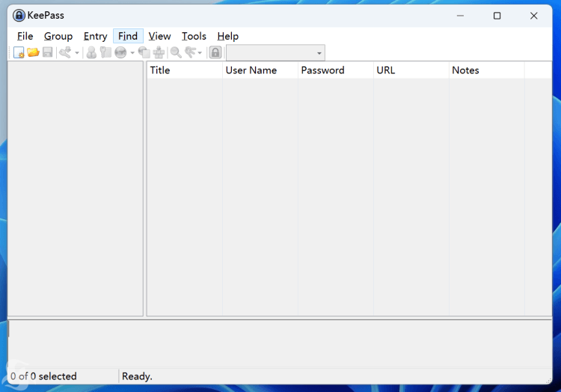561x392 pixels.
Task: Click the Perform Auto-Type icon
Action: [159, 52]
